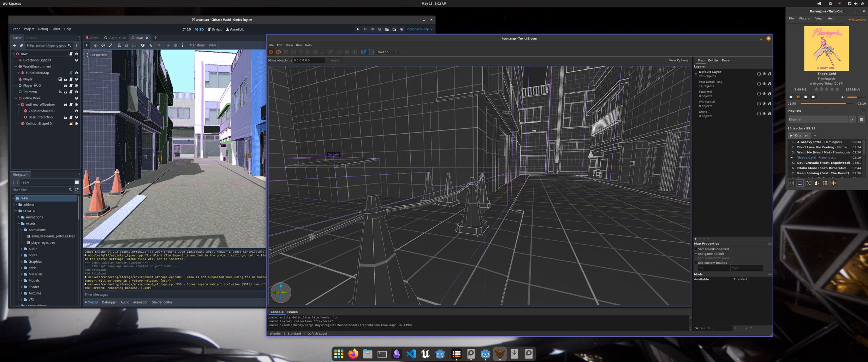868x362 pixels.
Task: Click the View Options button
Action: (678, 60)
